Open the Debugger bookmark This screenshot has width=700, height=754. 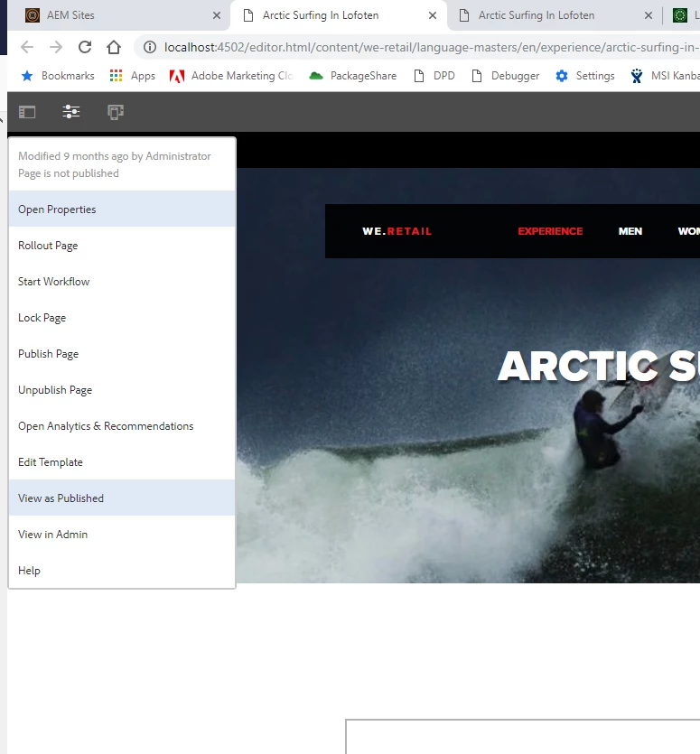pyautogui.click(x=506, y=76)
